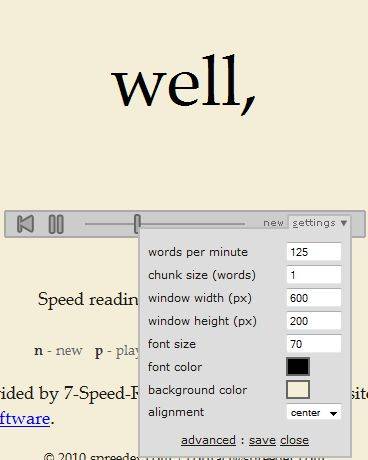
Task: Open the advanced settings link
Action: pos(208,440)
